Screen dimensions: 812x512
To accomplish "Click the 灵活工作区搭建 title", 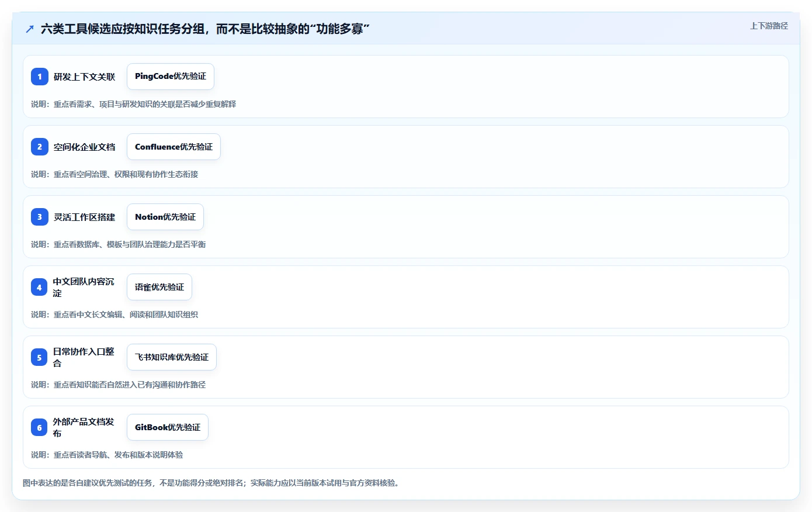I will [85, 217].
